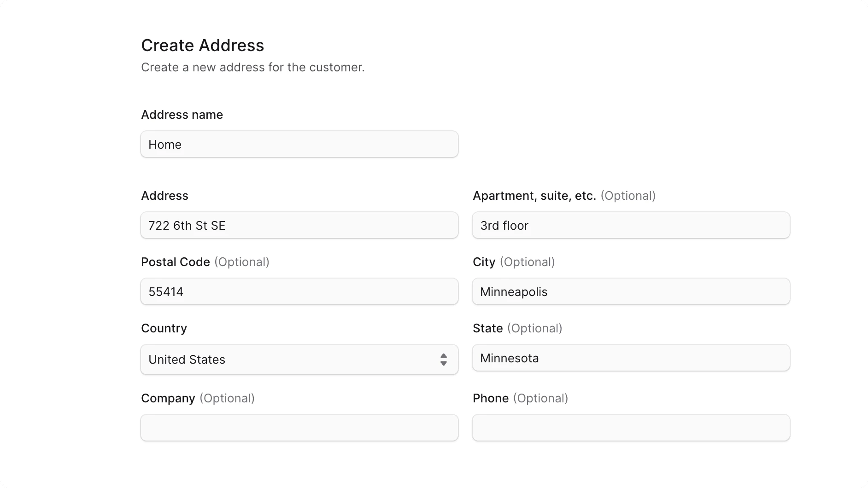Click the Postal Code field showing 55414

click(299, 291)
